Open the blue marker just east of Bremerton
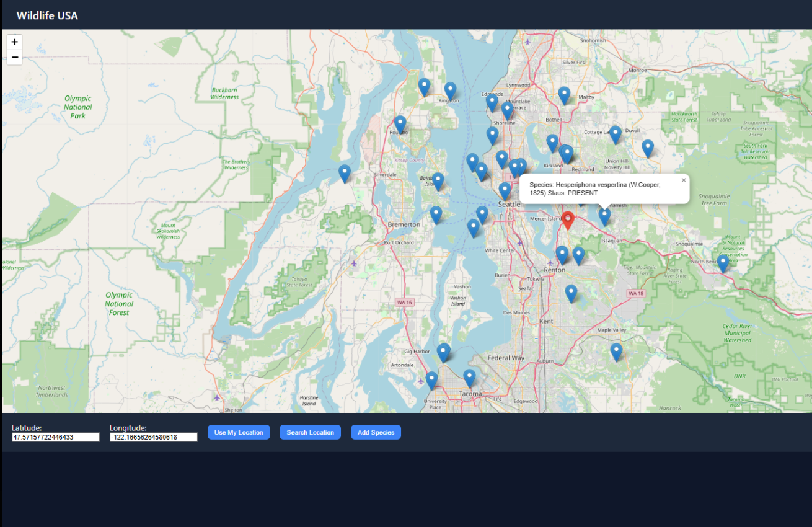Screen dimensions: 812x527 pos(436,215)
